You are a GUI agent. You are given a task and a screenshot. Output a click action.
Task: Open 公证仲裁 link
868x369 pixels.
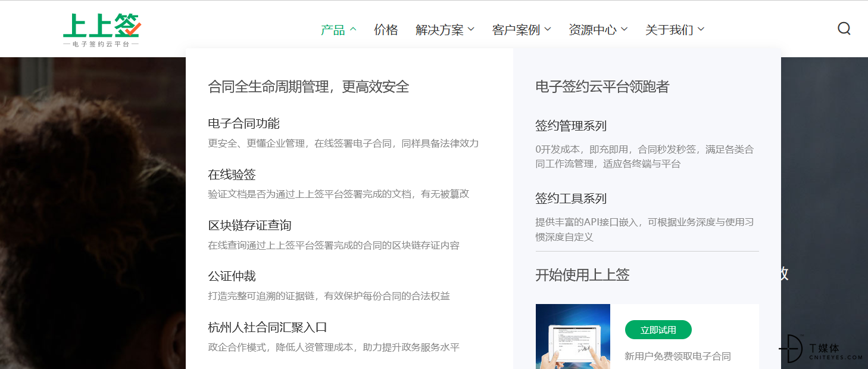coord(232,276)
